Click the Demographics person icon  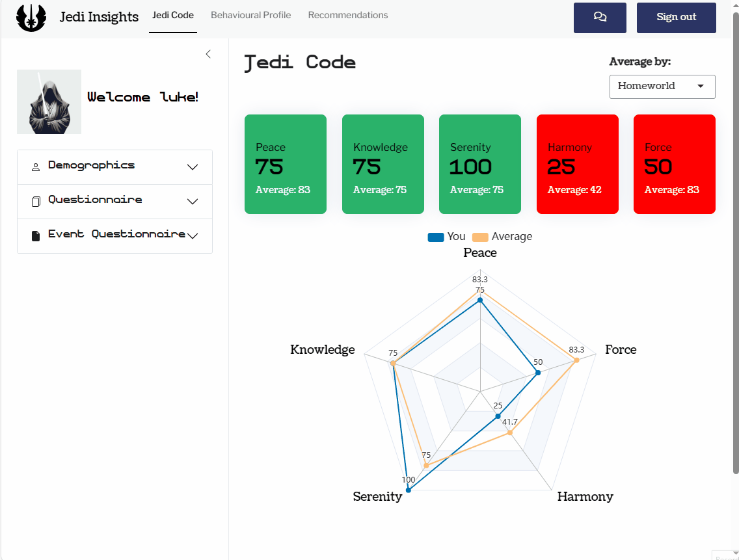pyautogui.click(x=36, y=167)
